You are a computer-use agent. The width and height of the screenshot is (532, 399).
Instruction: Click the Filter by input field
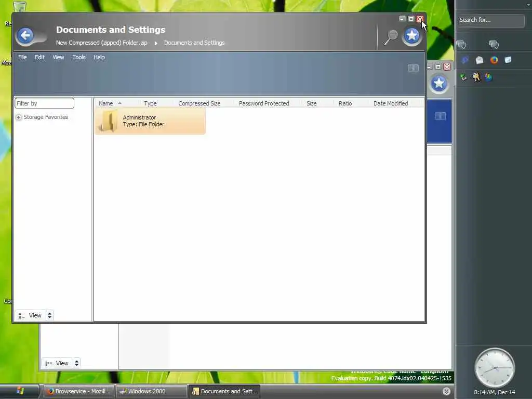tap(45, 103)
